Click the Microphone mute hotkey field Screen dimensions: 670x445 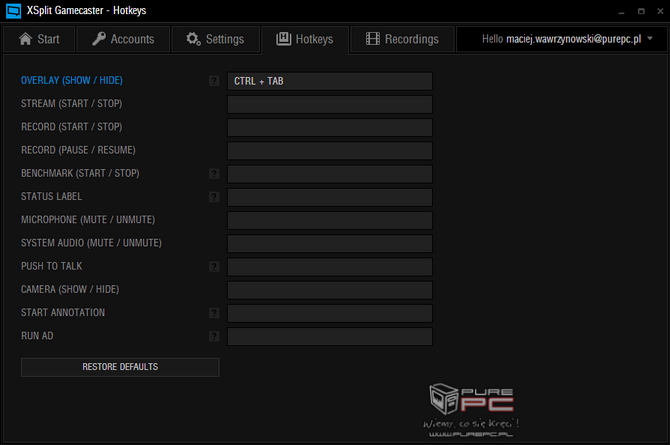[x=329, y=221]
